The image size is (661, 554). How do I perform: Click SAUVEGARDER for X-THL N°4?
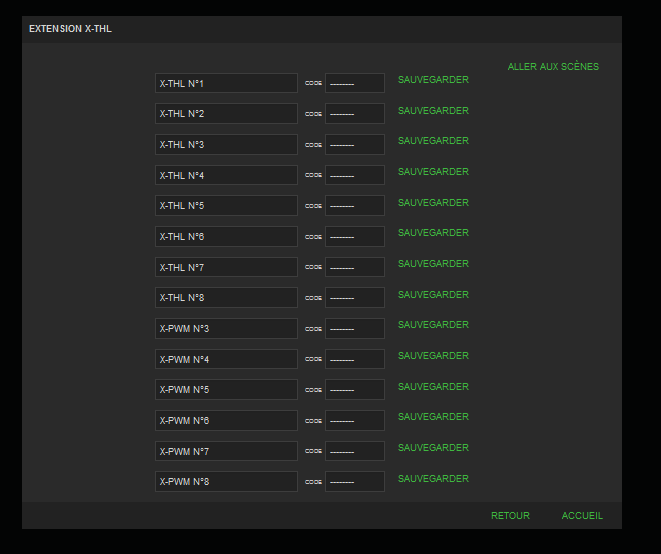click(x=433, y=172)
